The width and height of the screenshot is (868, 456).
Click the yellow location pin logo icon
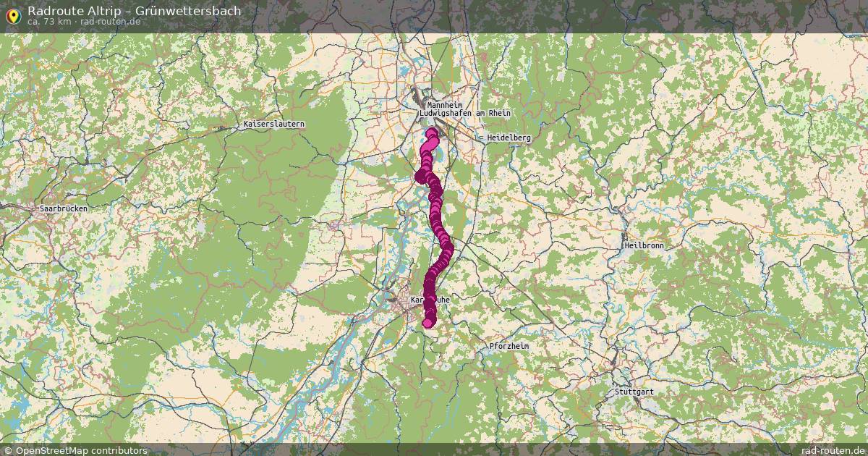(x=12, y=15)
